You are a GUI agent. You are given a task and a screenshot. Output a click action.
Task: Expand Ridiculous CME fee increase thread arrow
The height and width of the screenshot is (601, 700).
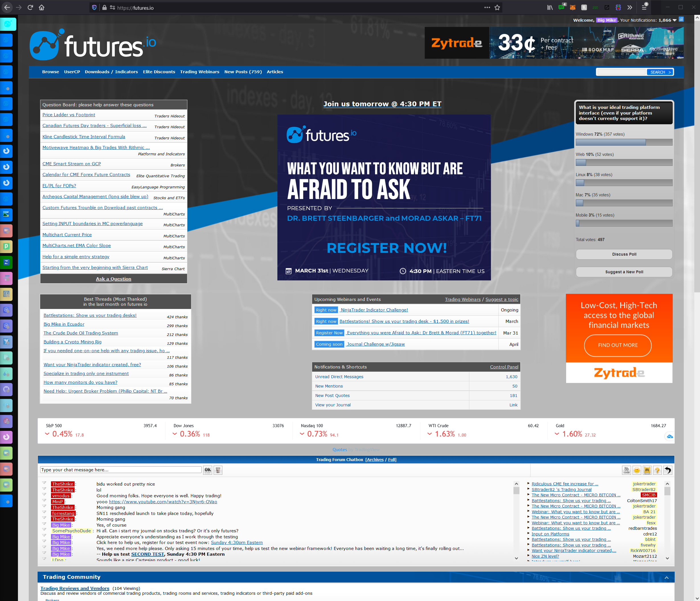point(529,483)
